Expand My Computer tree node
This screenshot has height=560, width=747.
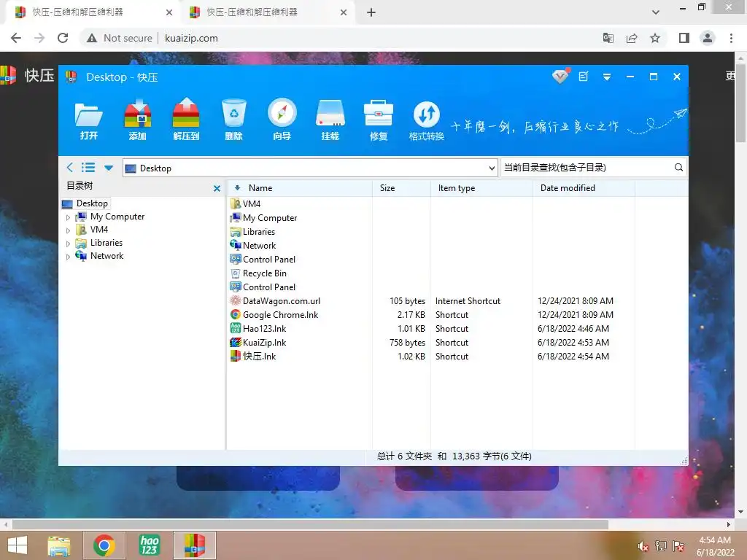coord(68,217)
